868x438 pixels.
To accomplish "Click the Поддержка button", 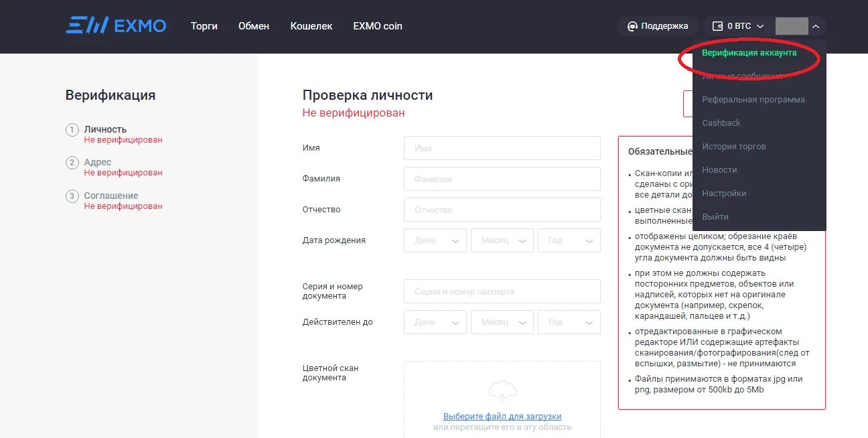I will click(658, 26).
